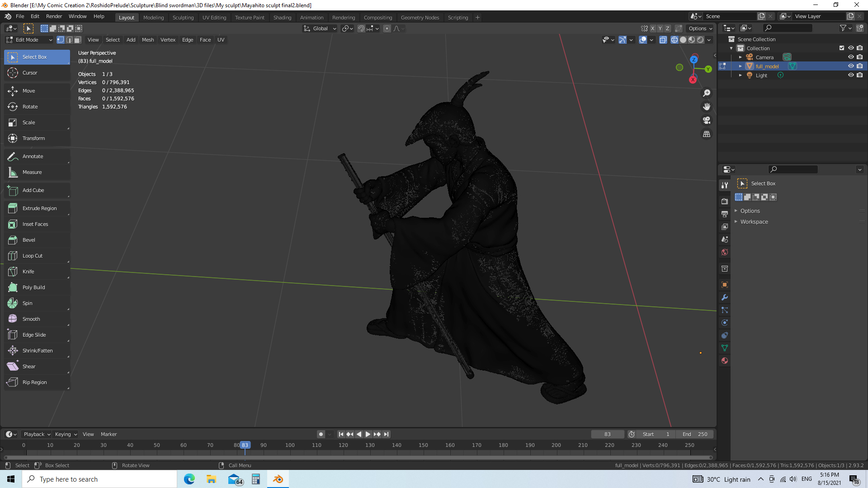Expand the Workspace panel

pyautogui.click(x=754, y=222)
